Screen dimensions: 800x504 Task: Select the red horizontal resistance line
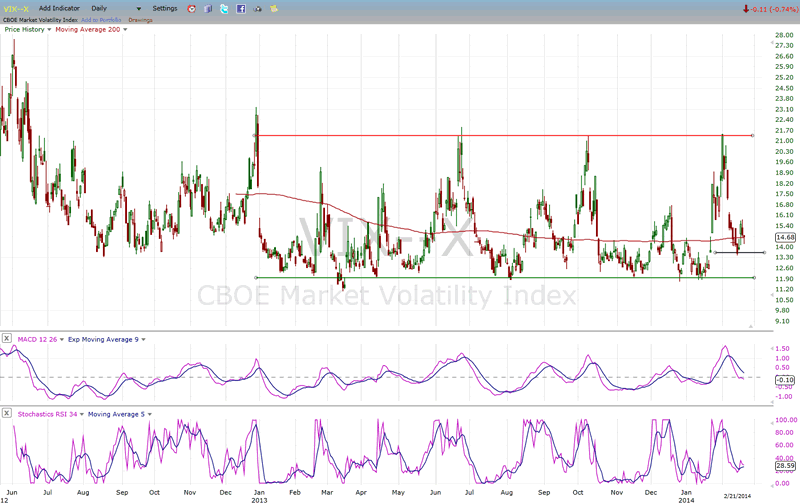tap(504, 136)
